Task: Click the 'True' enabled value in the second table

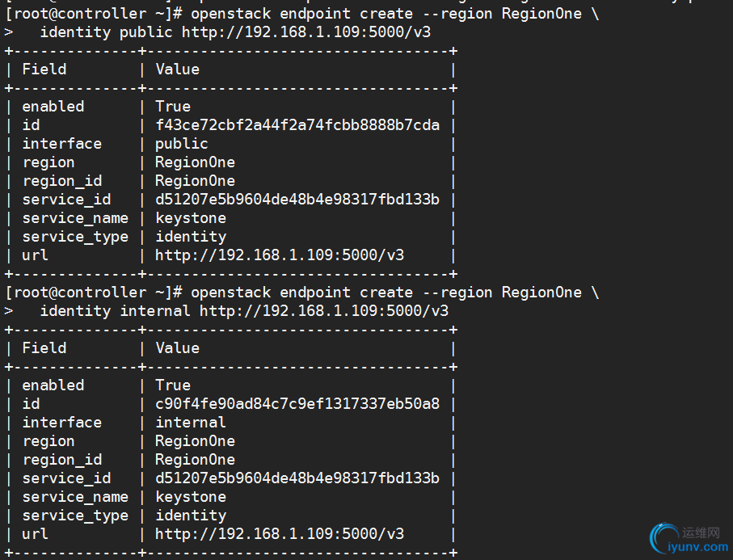Action: [x=173, y=385]
